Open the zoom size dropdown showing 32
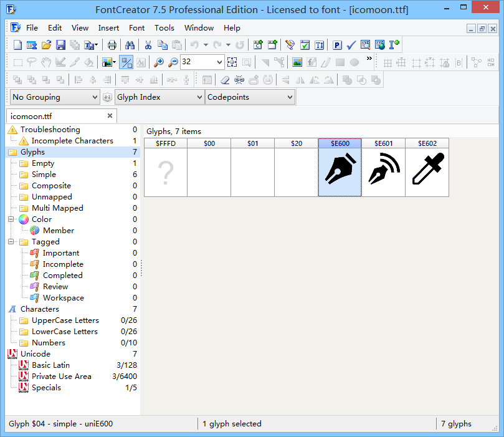504x437 pixels. [219, 62]
